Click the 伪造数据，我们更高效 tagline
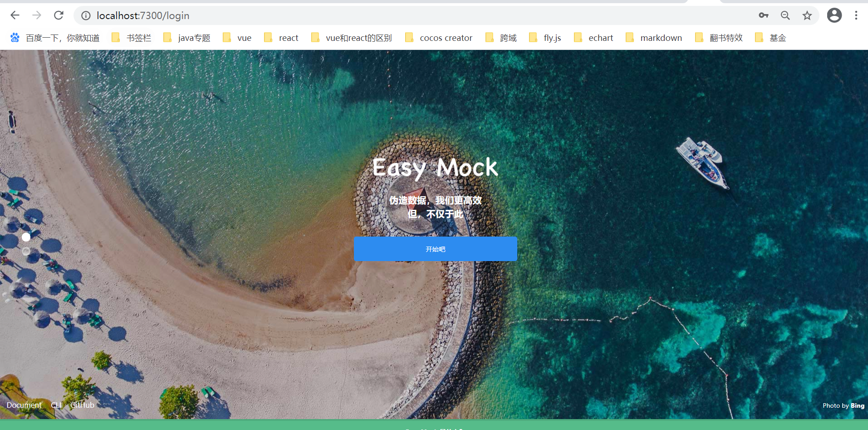 pos(435,200)
